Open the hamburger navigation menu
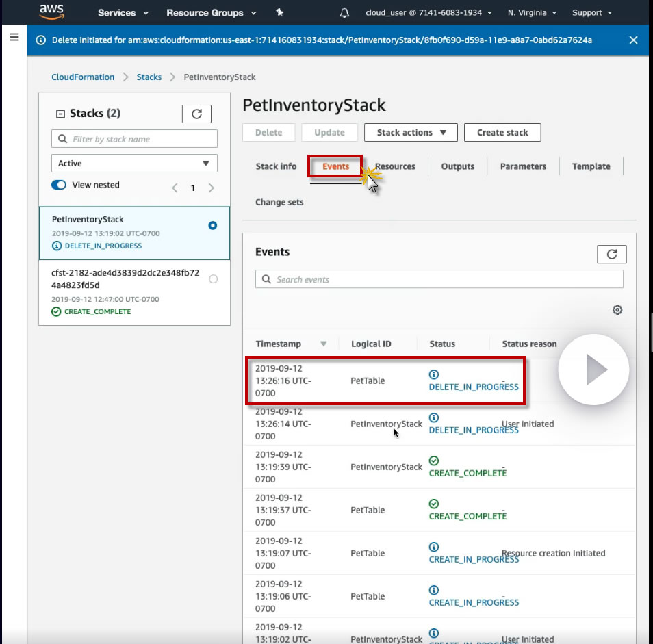653x644 pixels. (x=14, y=37)
